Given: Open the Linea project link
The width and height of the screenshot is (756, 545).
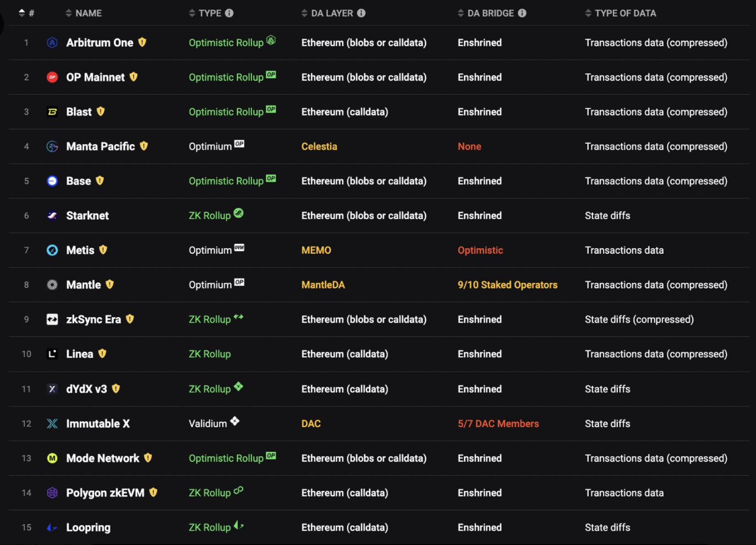Looking at the screenshot, I should [80, 354].
